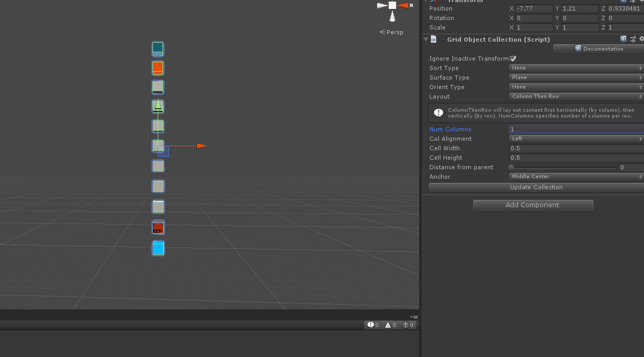Open the Orient Type dropdown
This screenshot has width=644, height=357.
576,87
